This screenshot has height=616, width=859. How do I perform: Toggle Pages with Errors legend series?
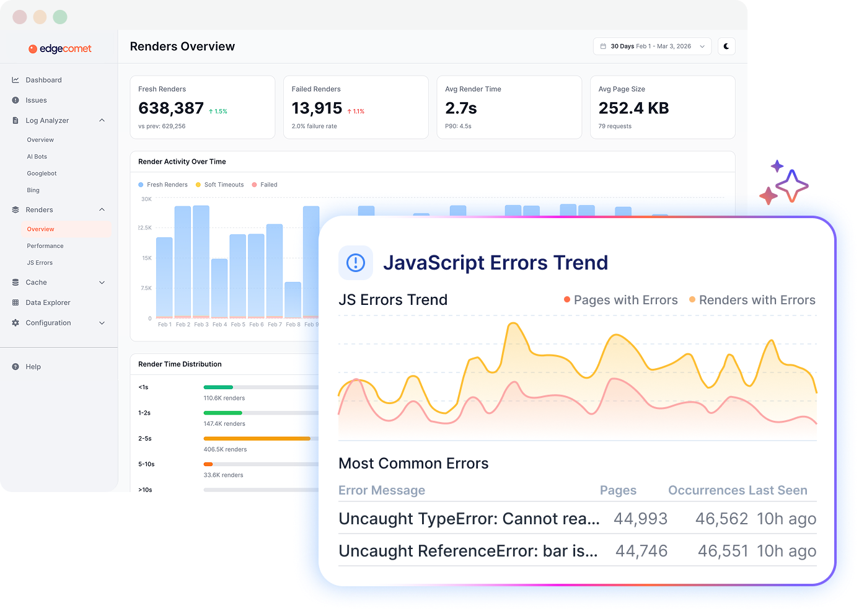click(620, 300)
